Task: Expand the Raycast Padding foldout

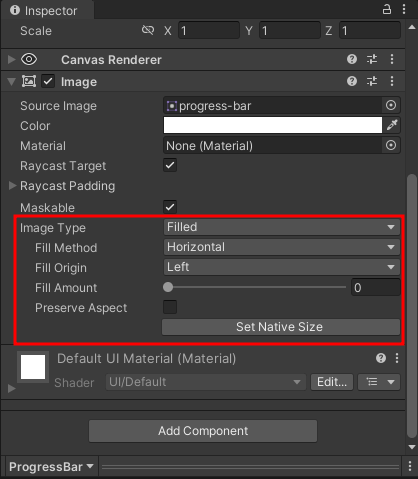Action: tap(12, 185)
